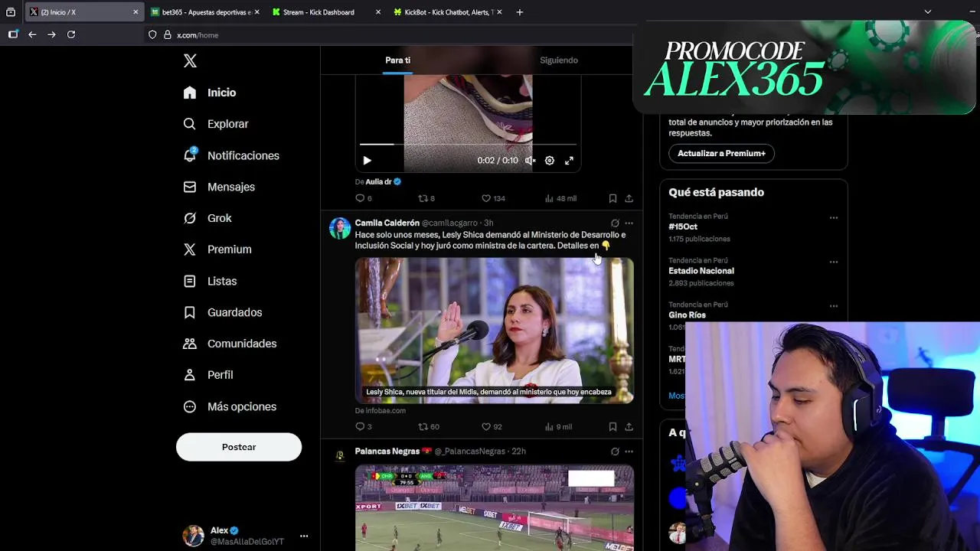Seek on the video progress bar

[468, 144]
